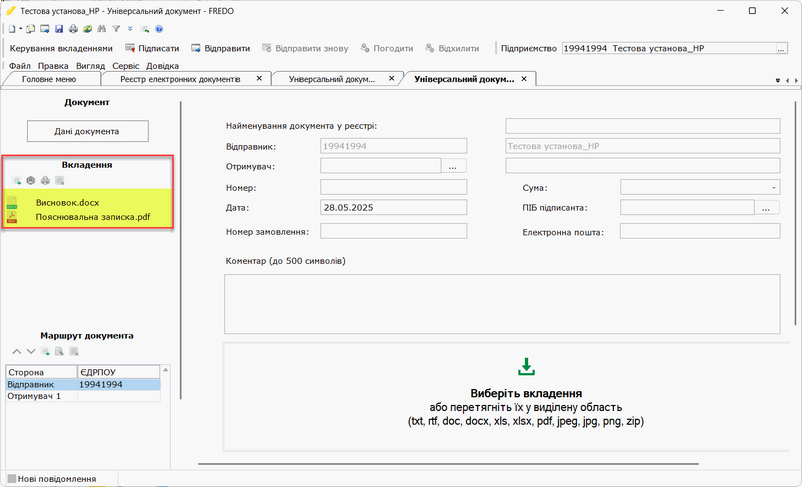Click the delete attachment icon under Вкладення

coord(59,181)
